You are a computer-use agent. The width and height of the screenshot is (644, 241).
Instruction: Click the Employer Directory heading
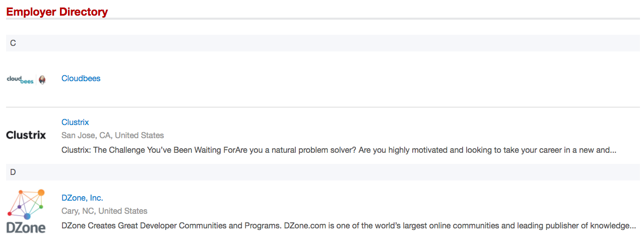point(57,12)
